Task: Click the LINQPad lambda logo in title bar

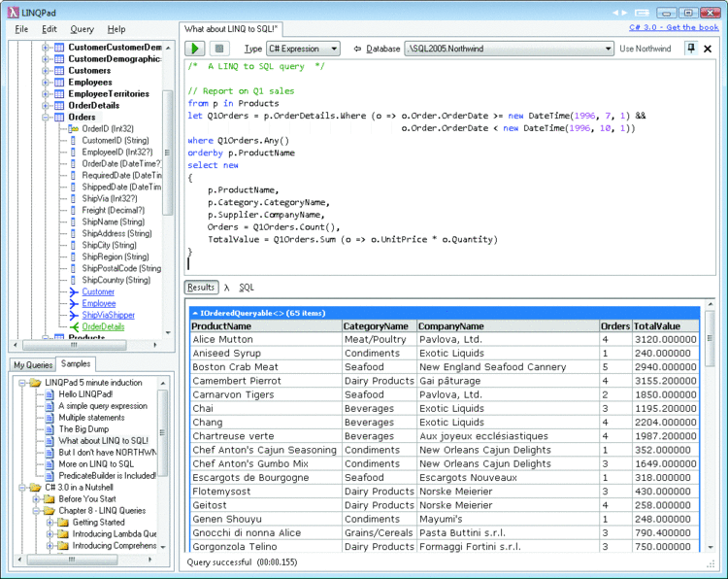Action: pyautogui.click(x=13, y=13)
